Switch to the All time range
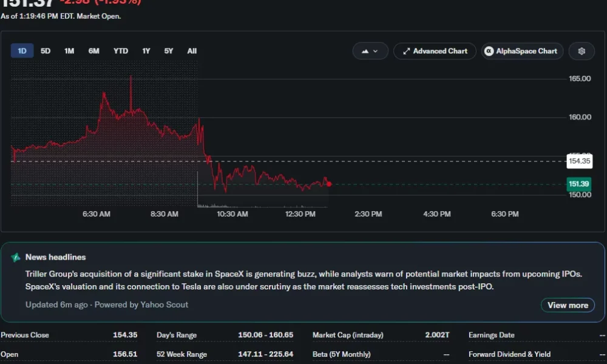 [192, 51]
